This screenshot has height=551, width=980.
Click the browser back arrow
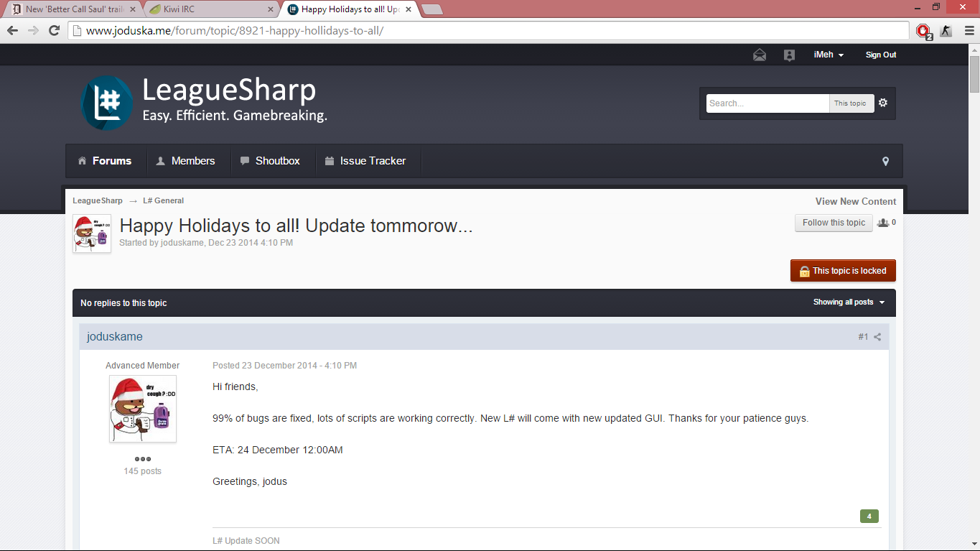(x=12, y=30)
